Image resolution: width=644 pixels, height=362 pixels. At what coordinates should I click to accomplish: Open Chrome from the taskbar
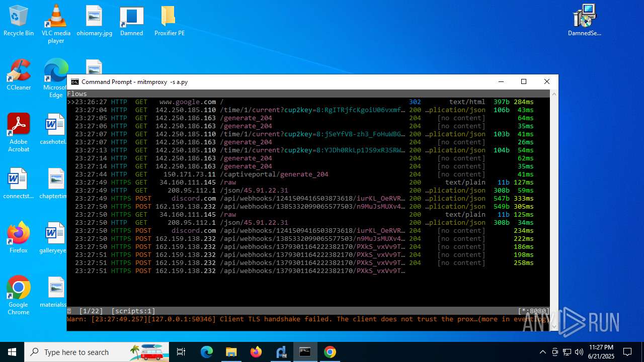[x=330, y=352]
